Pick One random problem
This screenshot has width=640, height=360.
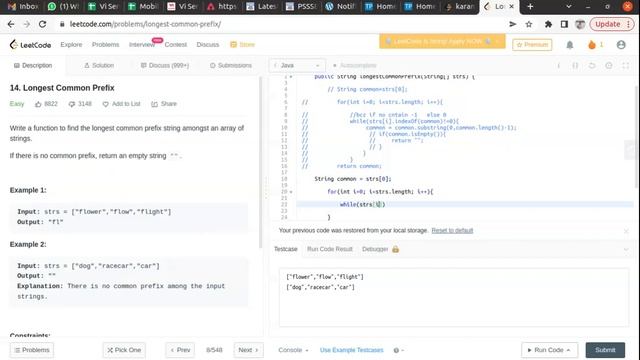coord(124,350)
